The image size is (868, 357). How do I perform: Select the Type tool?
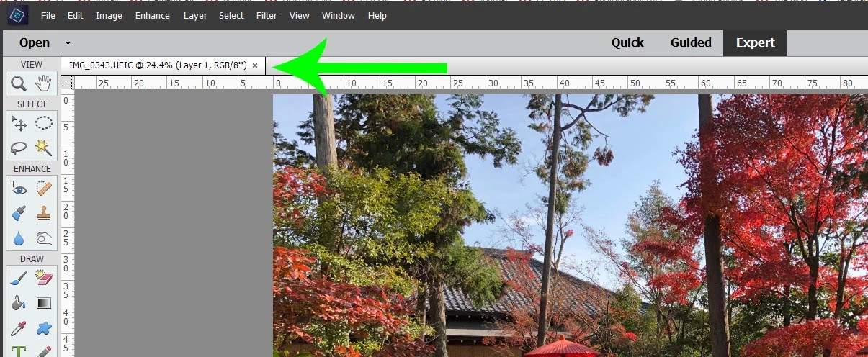pos(19,350)
